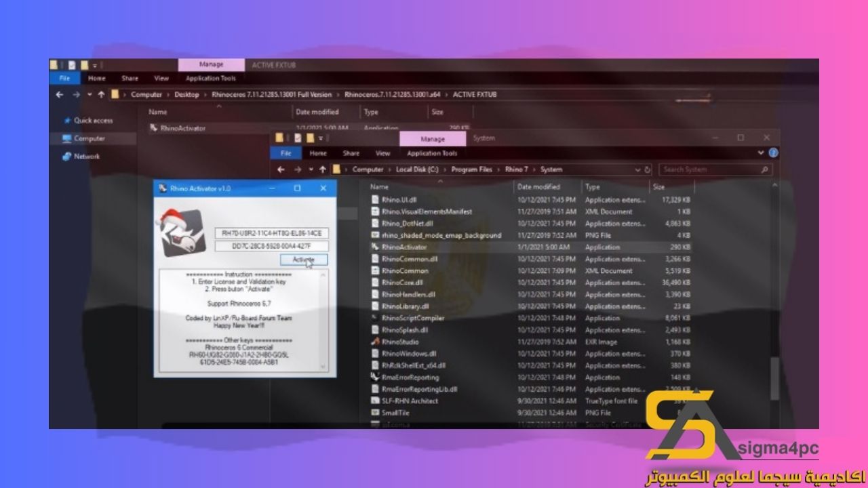
Task: Go back in ACTIVE FXTUB window
Action: [60, 95]
